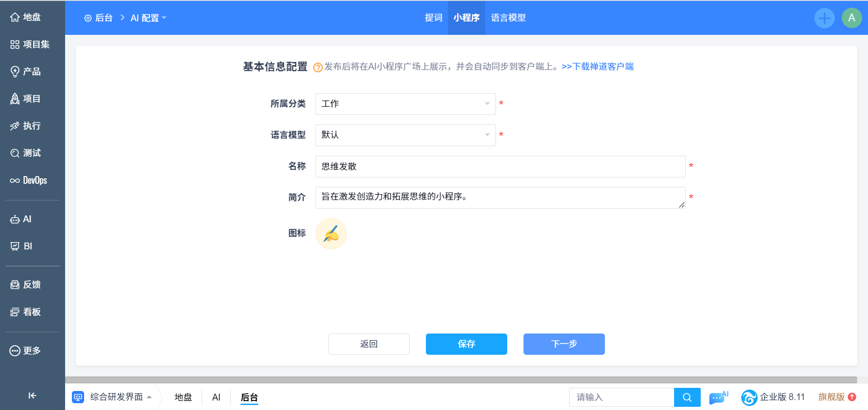Open the BI sidebar module
The height and width of the screenshot is (410, 868).
click(21, 246)
